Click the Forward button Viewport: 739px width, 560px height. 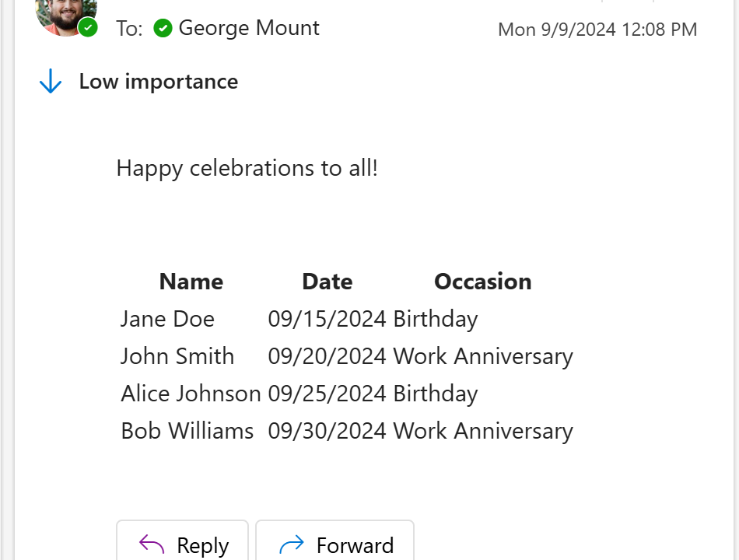pyautogui.click(x=334, y=543)
